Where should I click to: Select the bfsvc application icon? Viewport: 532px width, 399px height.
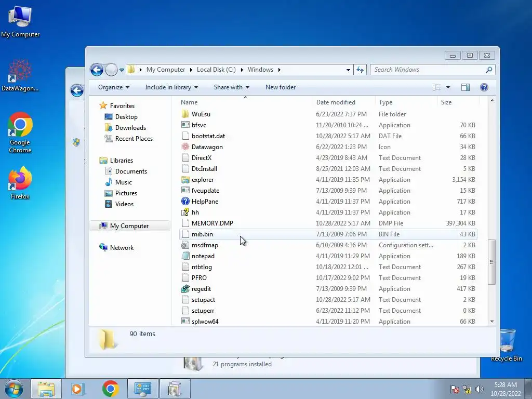click(185, 125)
